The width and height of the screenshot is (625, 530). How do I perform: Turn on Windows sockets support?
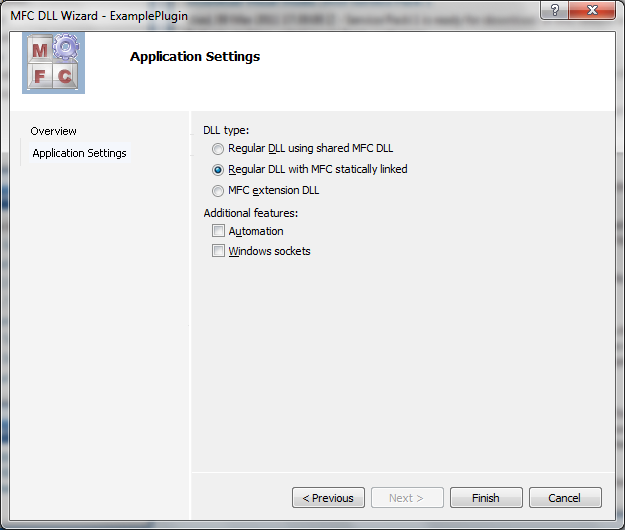[218, 252]
